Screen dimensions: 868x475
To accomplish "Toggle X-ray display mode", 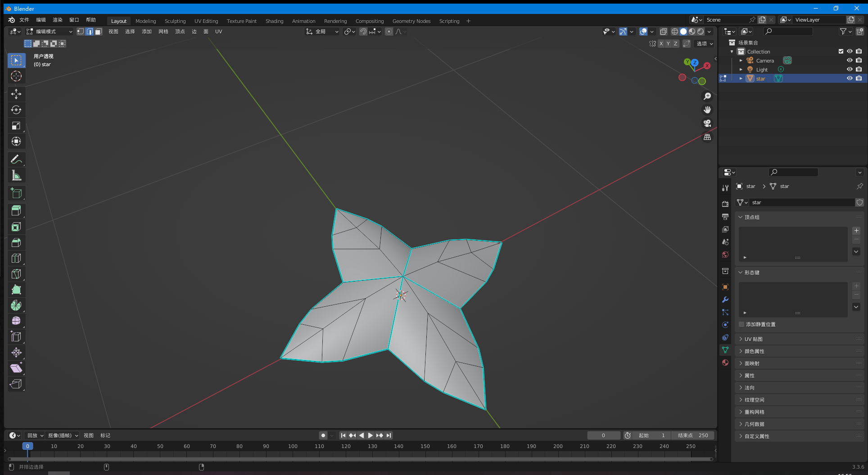I will pyautogui.click(x=663, y=31).
